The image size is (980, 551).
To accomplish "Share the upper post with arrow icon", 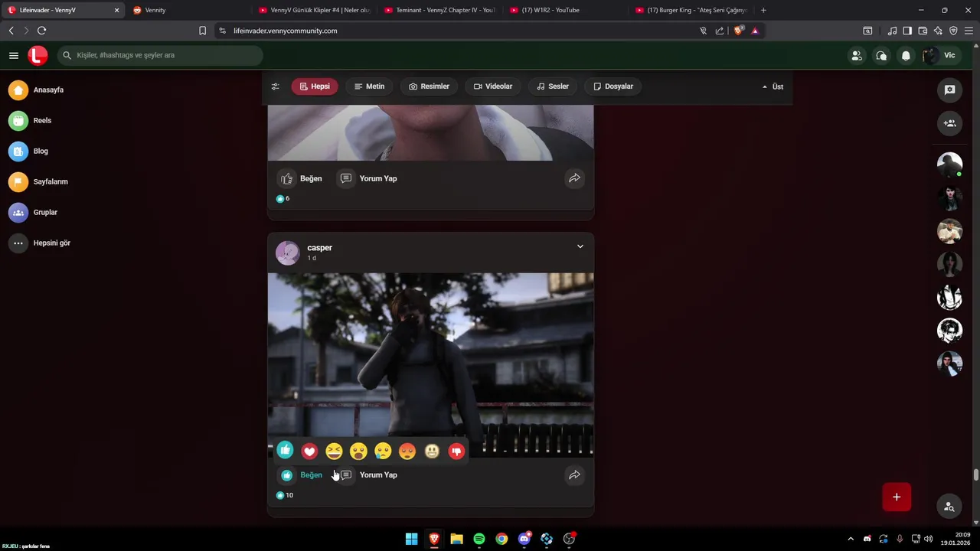I will tap(574, 178).
